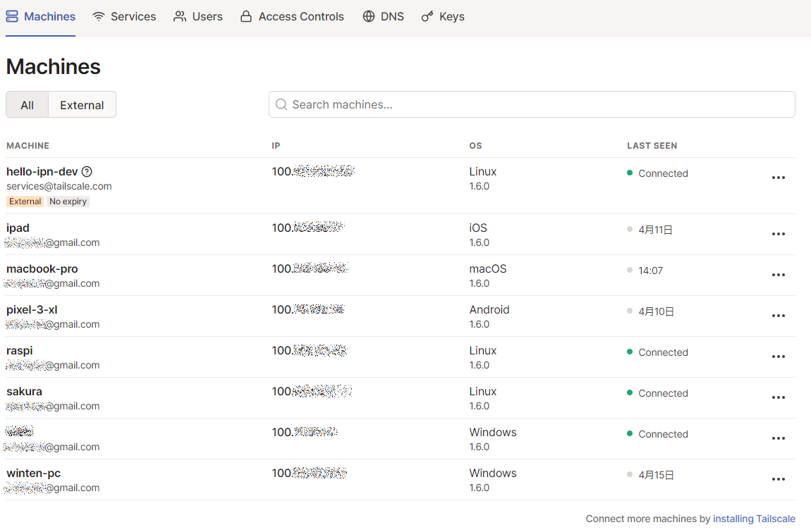Open the Services tab
Image resolution: width=811 pixels, height=532 pixels.
(124, 16)
